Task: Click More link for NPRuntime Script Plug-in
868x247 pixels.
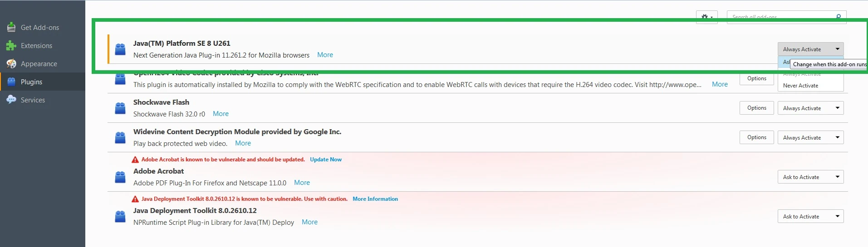Action: click(x=309, y=222)
